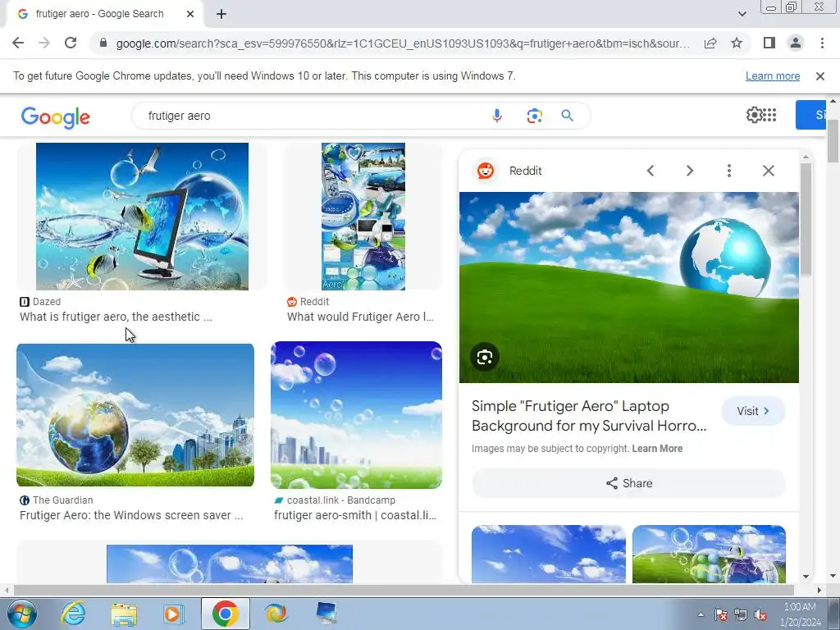Open Google quick settings gear
This screenshot has height=630, width=840.
coord(754,115)
